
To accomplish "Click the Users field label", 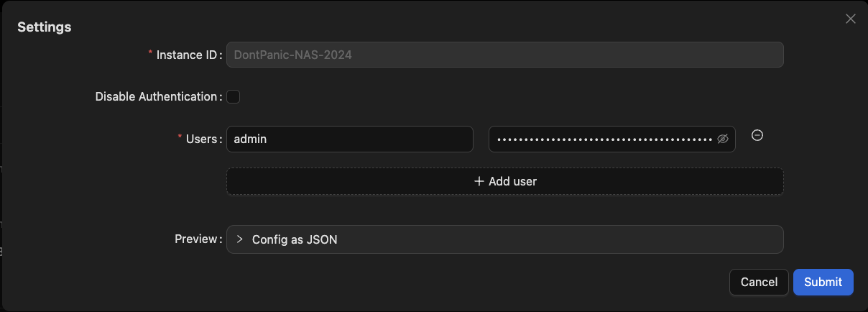I will click(x=200, y=139).
